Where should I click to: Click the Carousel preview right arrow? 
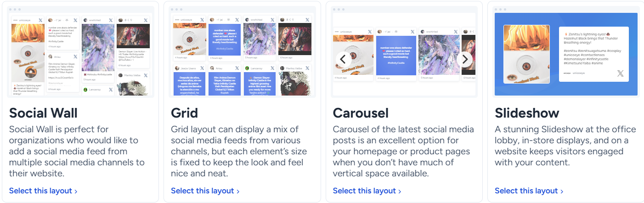pos(465,59)
